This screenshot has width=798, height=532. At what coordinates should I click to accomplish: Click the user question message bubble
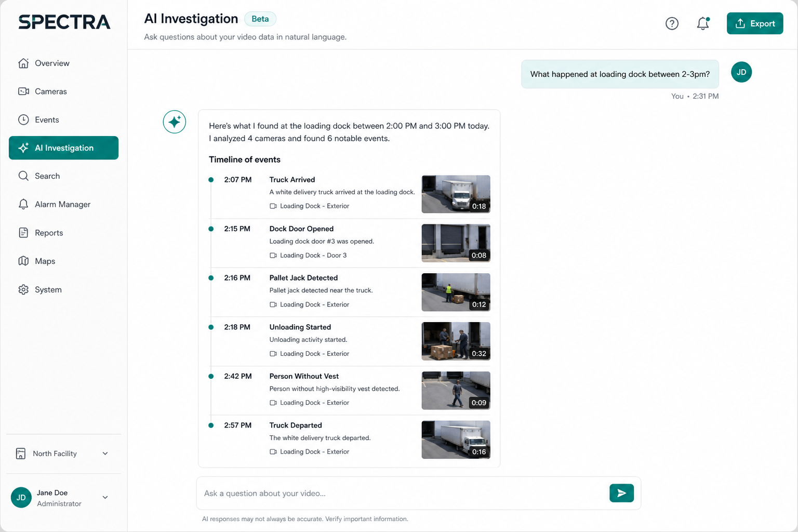point(620,74)
